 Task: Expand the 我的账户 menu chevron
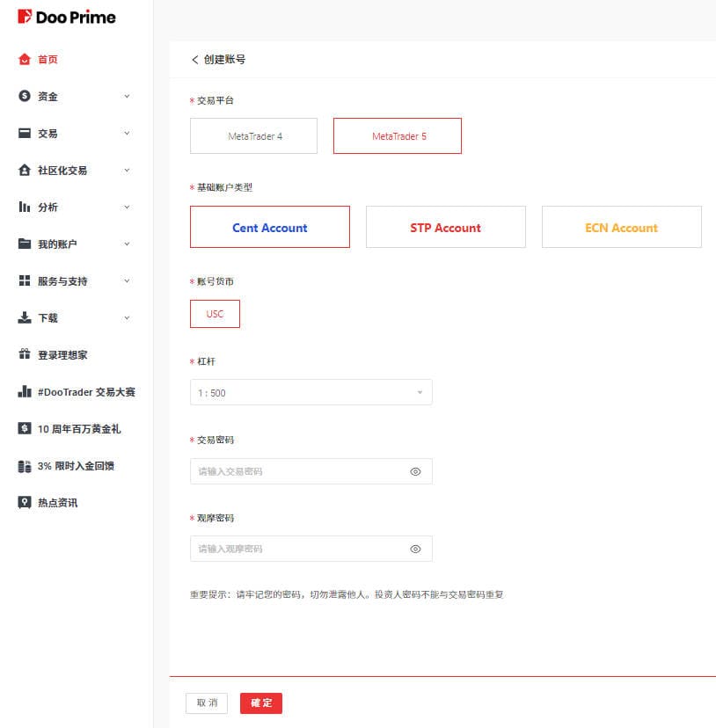127,244
